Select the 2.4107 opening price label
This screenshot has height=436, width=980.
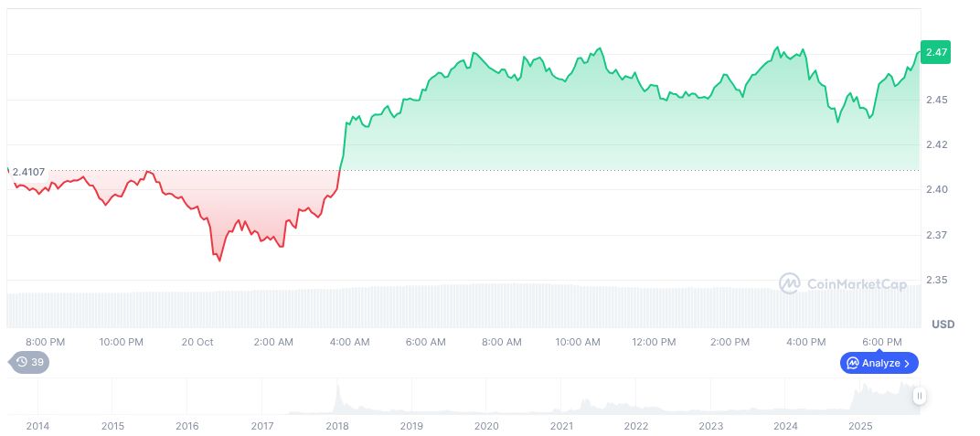(x=28, y=171)
